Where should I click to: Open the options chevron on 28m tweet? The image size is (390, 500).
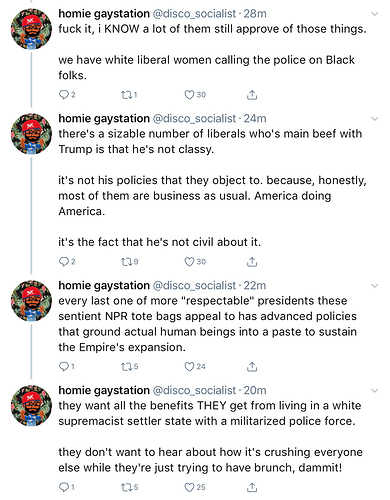click(375, 14)
